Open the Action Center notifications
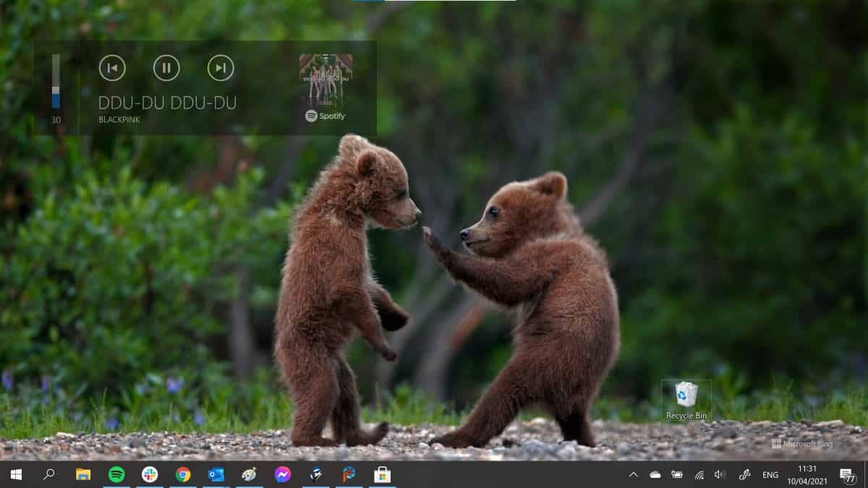 pos(848,475)
